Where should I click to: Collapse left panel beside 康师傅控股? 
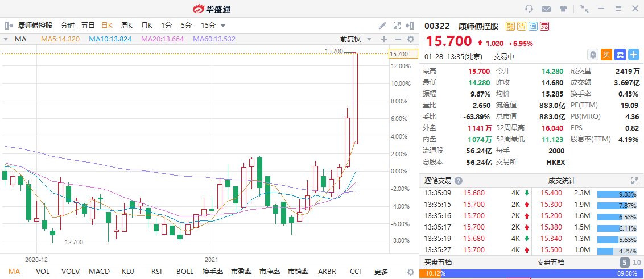[x=9, y=26]
